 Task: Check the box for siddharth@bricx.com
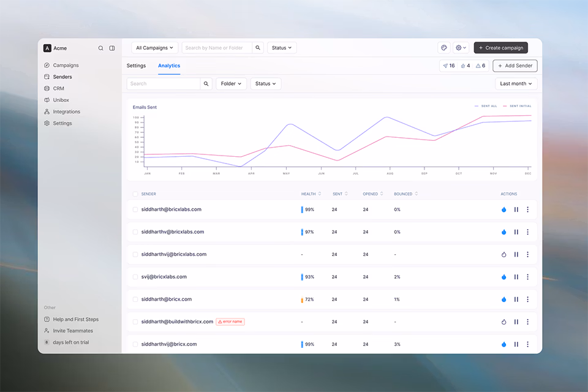[135, 300]
